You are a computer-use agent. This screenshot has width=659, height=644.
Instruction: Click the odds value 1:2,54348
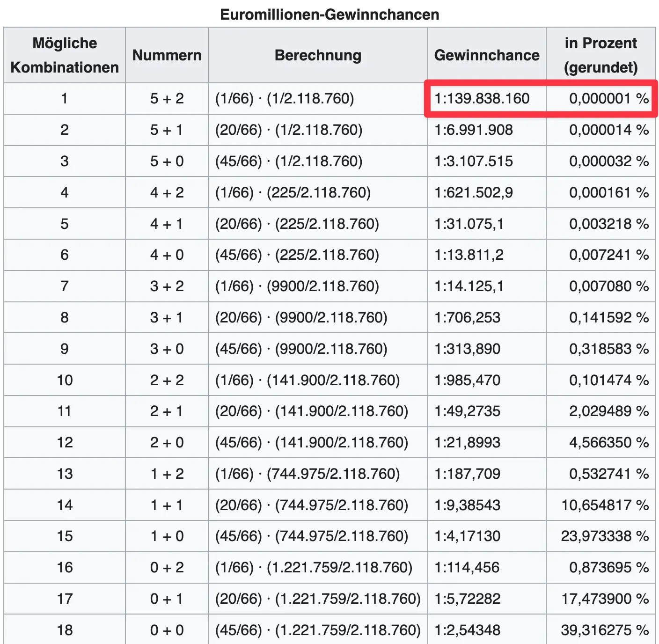click(468, 630)
